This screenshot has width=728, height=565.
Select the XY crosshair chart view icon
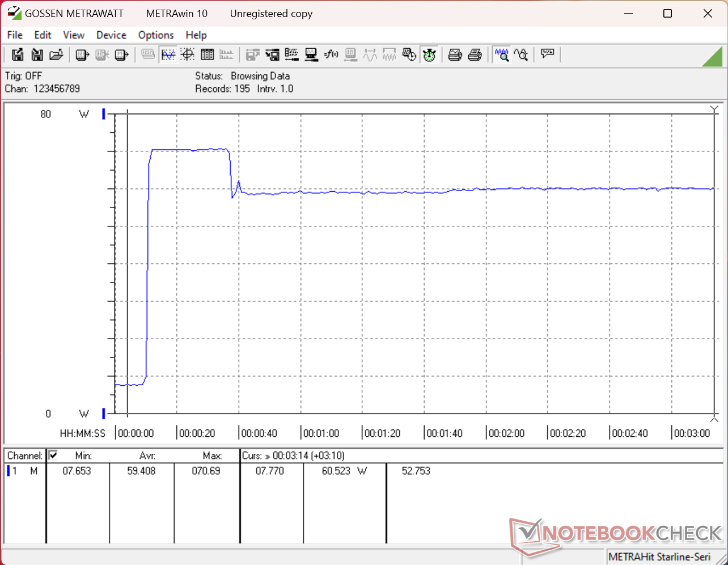[188, 55]
